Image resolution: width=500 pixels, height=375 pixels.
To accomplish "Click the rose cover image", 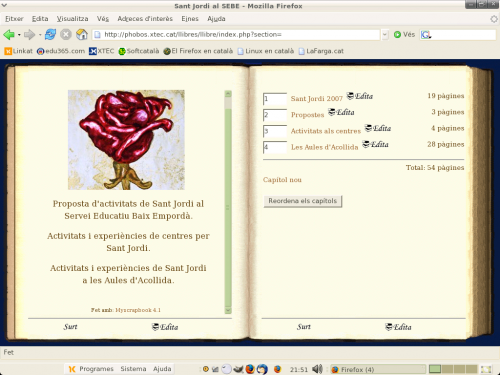I will click(126, 140).
